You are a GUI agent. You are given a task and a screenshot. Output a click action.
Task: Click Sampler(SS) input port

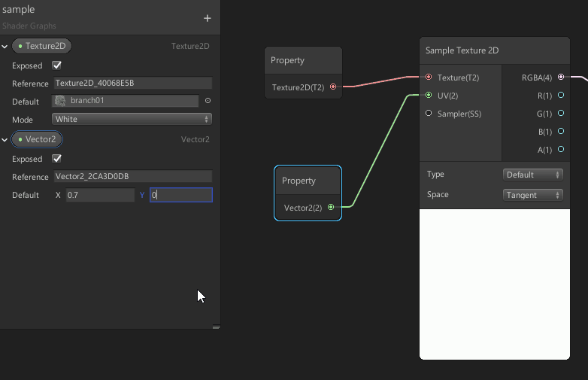coord(429,113)
